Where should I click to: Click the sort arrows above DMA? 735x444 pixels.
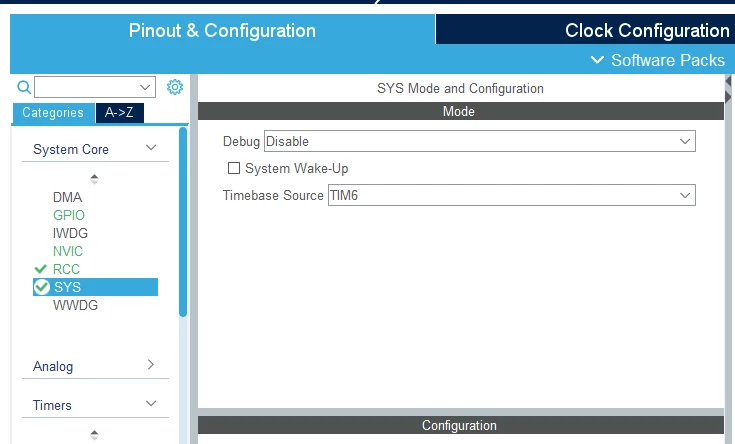(x=94, y=179)
